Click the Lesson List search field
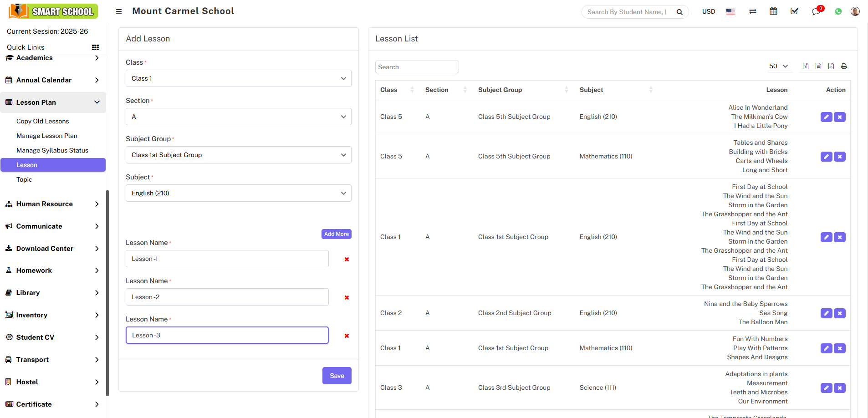Viewport: 868px width, 418px height. 417,67
